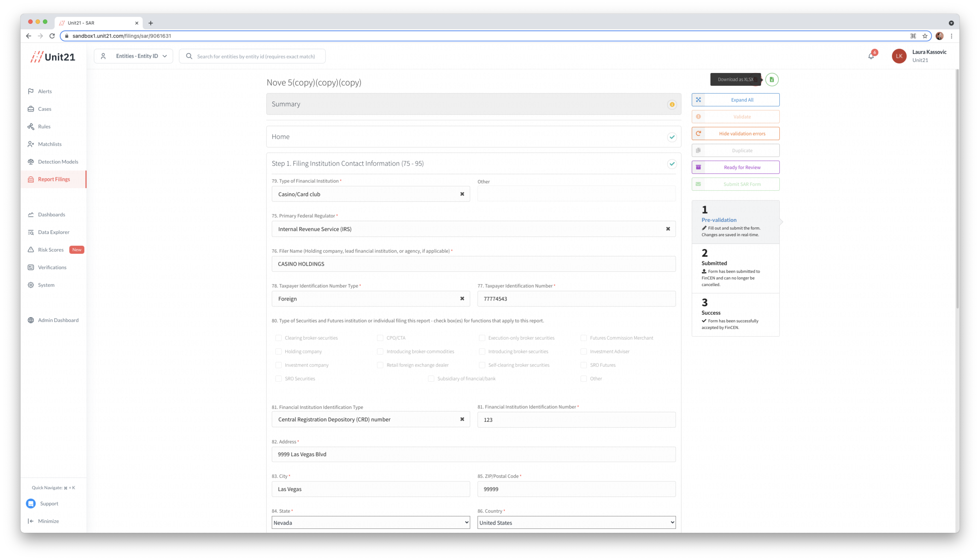Click the Ready for Review button
This screenshot has width=980, height=560.
735,167
